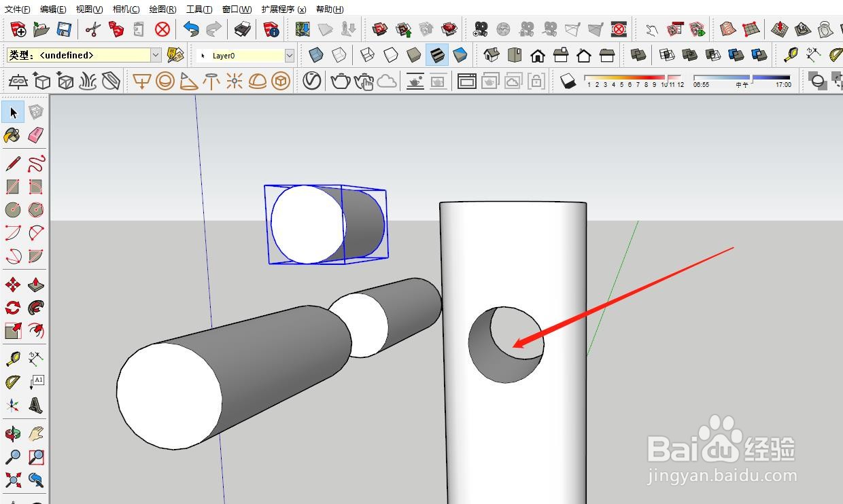This screenshot has height=504, width=843.
Task: Choose the Follow Me tool
Action: pyautogui.click(x=36, y=308)
